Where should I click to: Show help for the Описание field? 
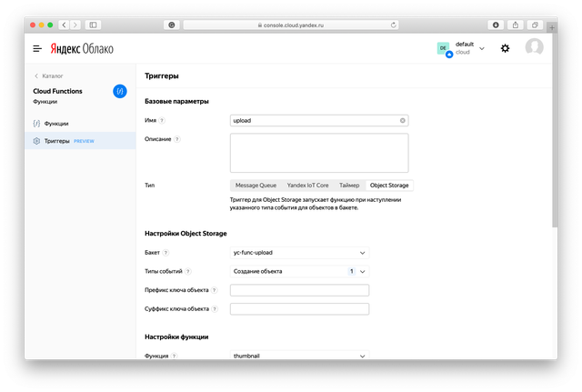[176, 139]
